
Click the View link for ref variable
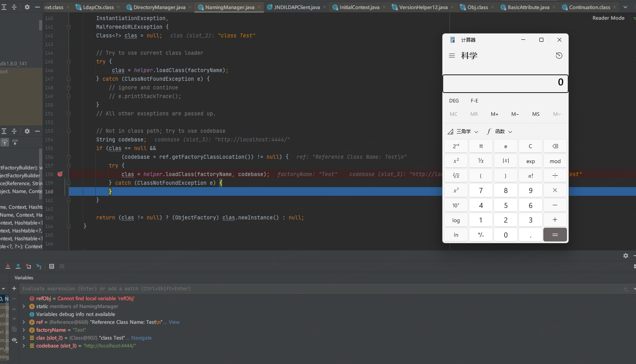coord(174,322)
